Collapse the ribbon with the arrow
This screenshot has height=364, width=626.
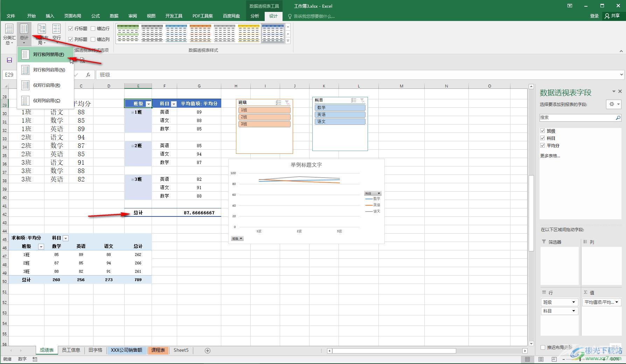[x=621, y=51]
